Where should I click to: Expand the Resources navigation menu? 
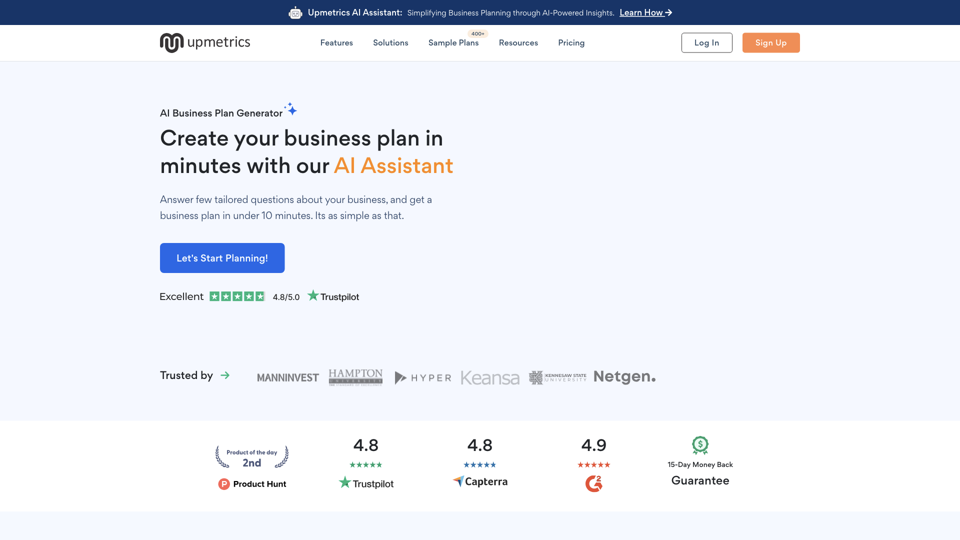pos(518,43)
